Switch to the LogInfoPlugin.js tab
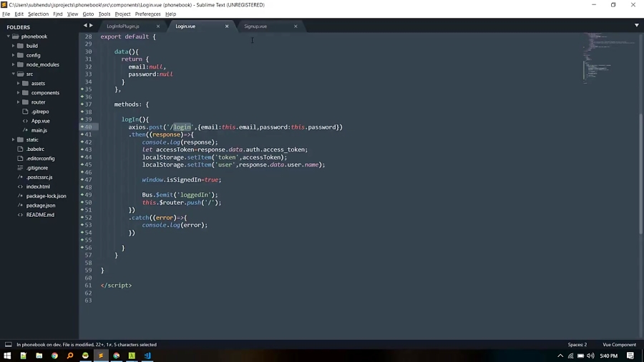 point(123,26)
